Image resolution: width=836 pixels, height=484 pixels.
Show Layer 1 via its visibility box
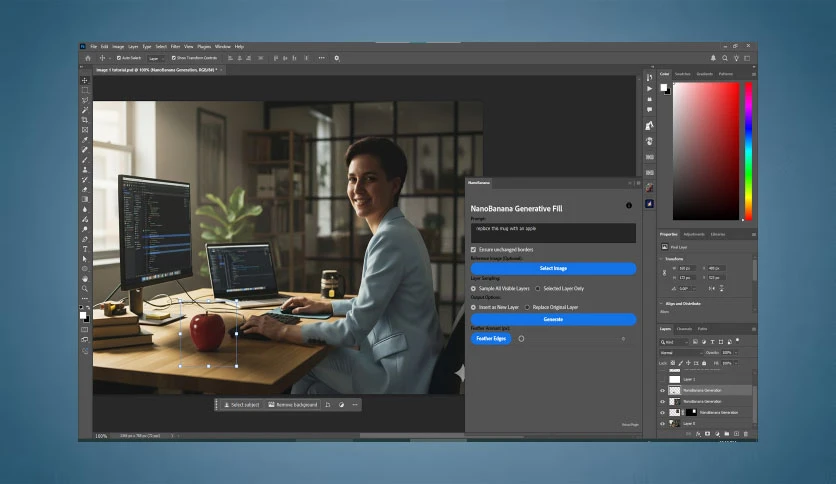click(663, 380)
